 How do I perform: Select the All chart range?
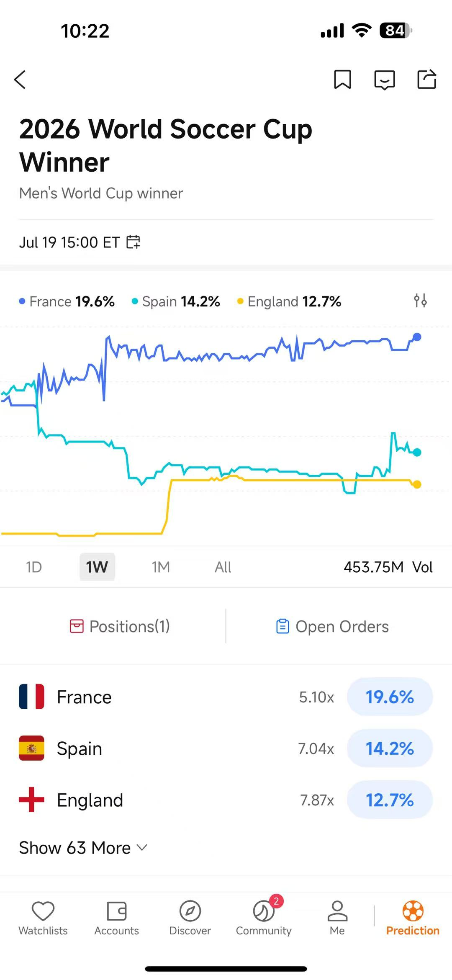pos(223,567)
